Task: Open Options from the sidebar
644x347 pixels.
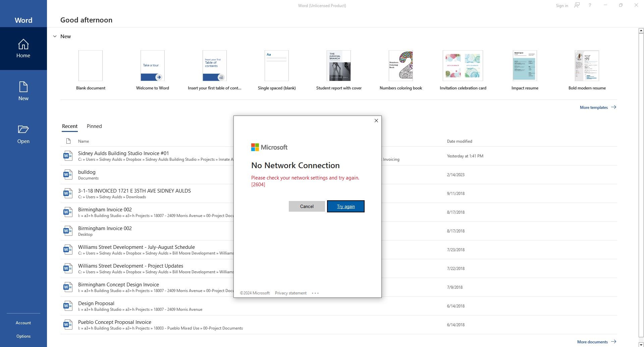Action: point(23,336)
